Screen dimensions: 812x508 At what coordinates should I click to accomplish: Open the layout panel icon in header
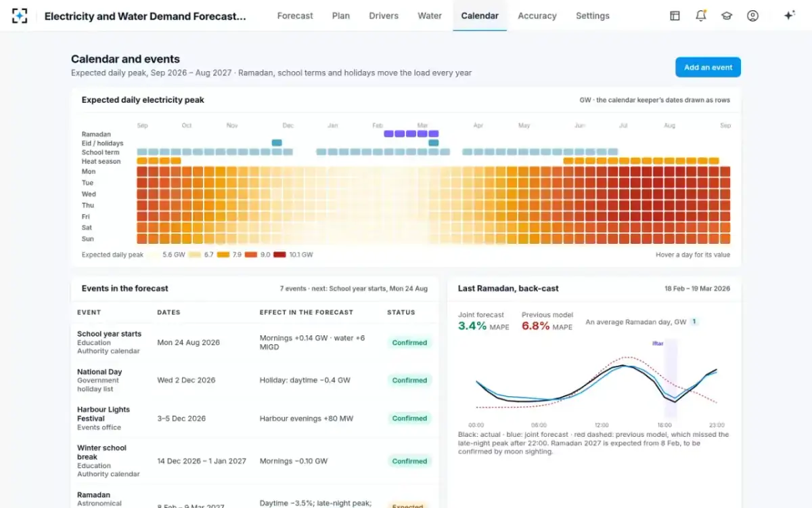click(x=675, y=16)
